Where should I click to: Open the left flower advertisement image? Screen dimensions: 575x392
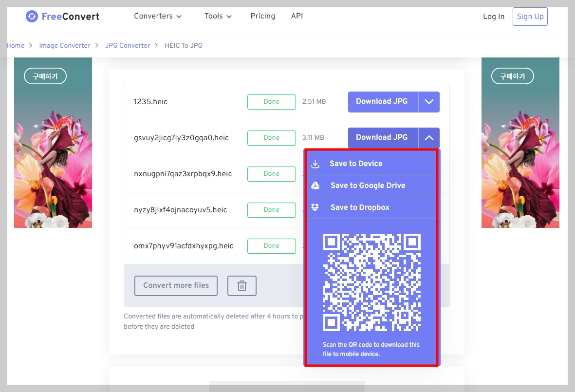(53, 143)
